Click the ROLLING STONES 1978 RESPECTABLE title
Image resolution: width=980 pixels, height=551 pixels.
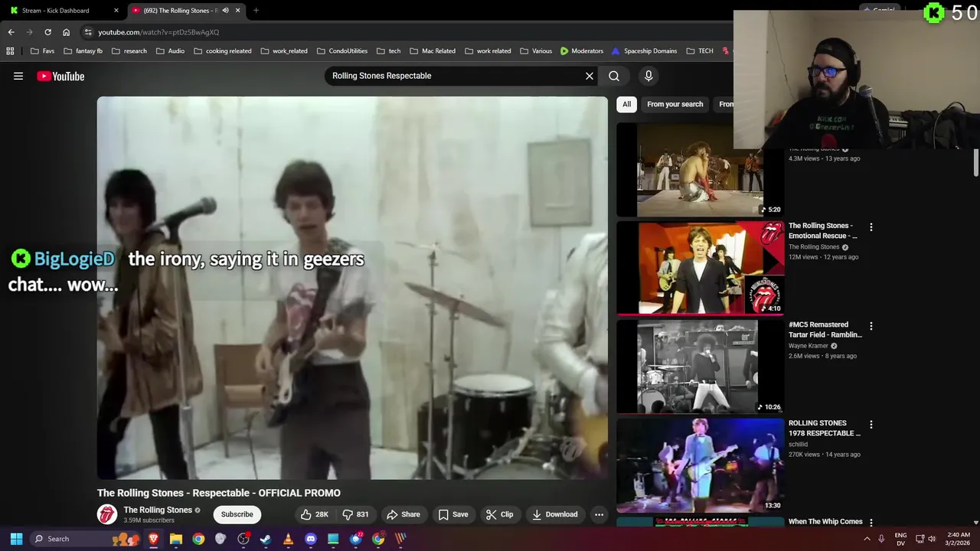click(825, 428)
